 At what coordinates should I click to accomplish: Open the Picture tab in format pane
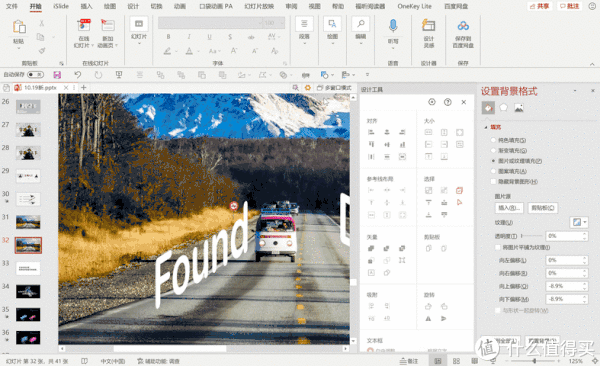(519, 108)
